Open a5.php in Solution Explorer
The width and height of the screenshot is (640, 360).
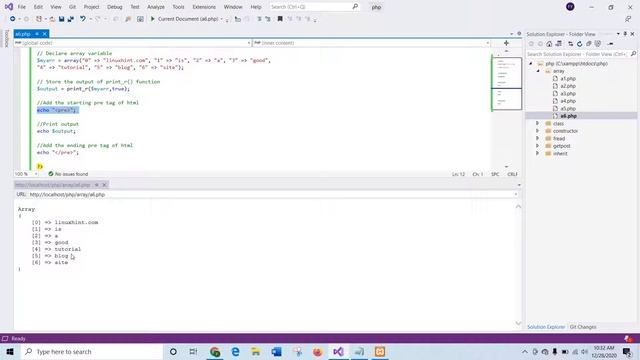click(568, 109)
